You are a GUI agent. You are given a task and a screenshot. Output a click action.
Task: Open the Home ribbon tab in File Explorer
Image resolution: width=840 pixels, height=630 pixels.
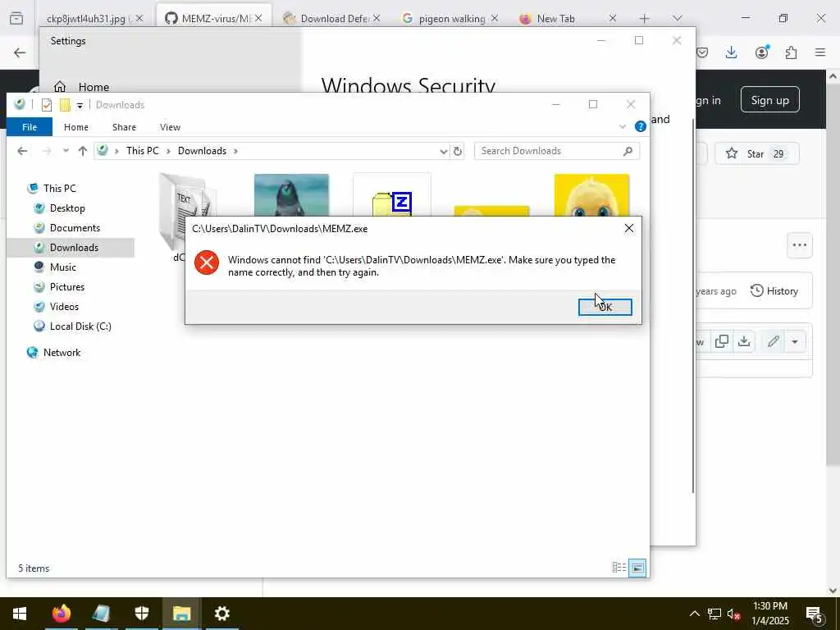pos(76,127)
